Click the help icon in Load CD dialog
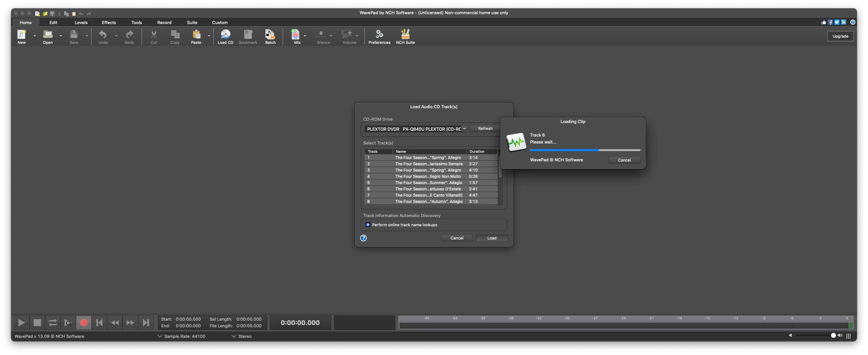 pos(363,238)
